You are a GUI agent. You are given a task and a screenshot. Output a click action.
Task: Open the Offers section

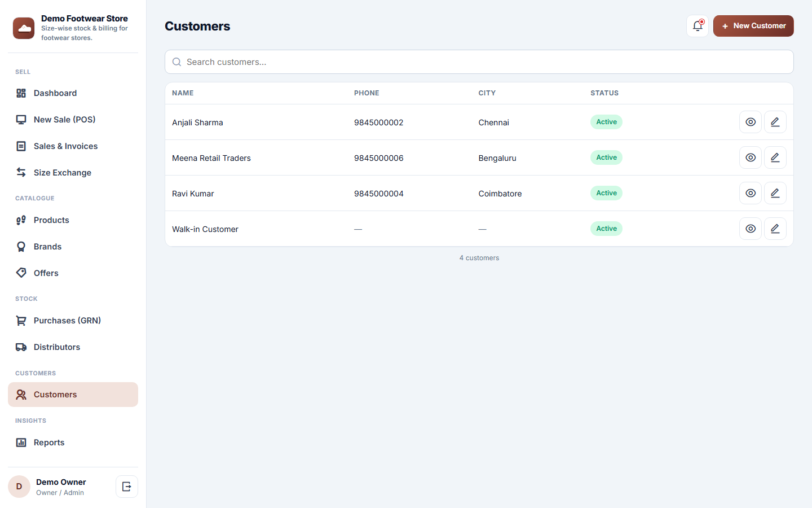73,273
